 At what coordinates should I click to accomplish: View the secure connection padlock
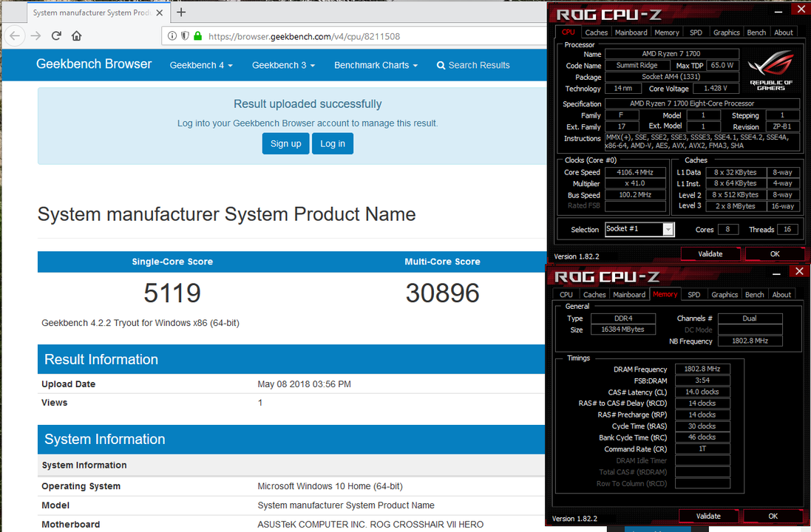[x=197, y=36]
